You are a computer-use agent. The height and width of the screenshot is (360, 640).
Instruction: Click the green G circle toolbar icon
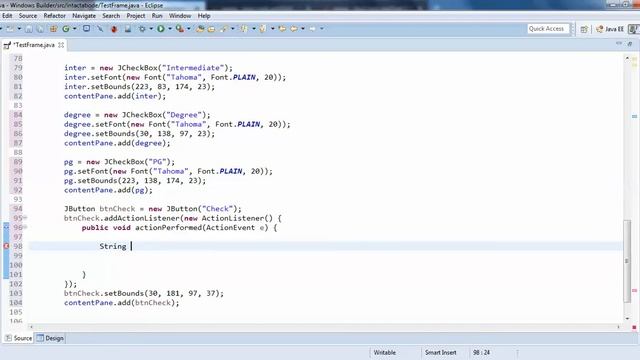point(66,29)
